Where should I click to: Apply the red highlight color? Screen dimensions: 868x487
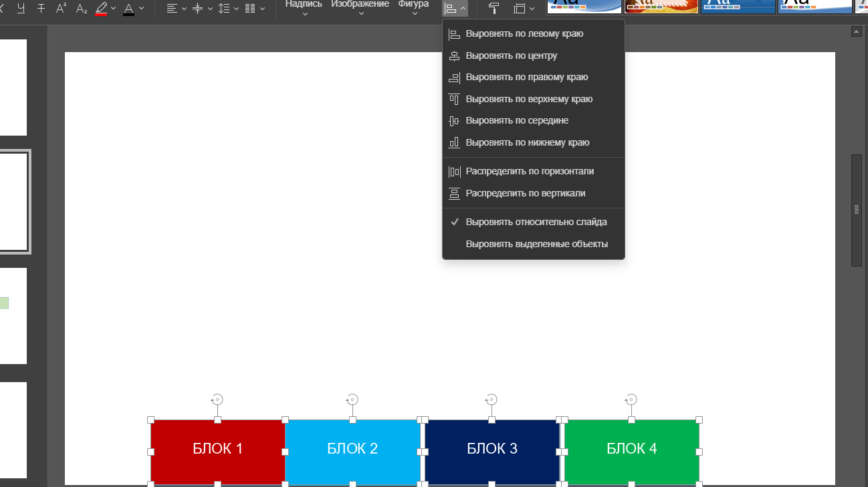[101, 8]
